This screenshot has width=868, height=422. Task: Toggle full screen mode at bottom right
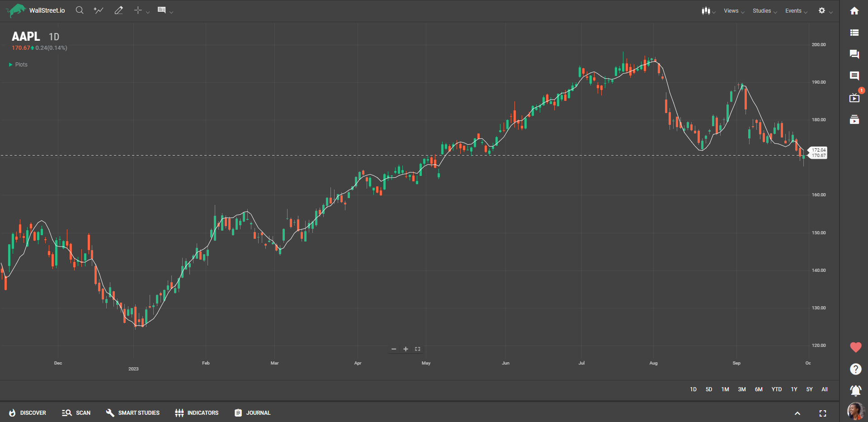pos(823,413)
